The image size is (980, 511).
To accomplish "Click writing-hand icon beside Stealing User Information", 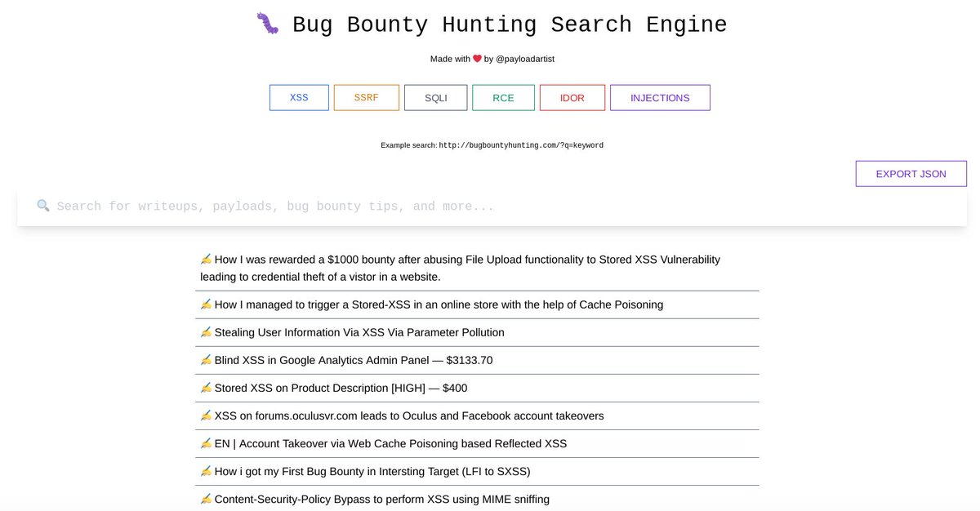I will point(206,332).
